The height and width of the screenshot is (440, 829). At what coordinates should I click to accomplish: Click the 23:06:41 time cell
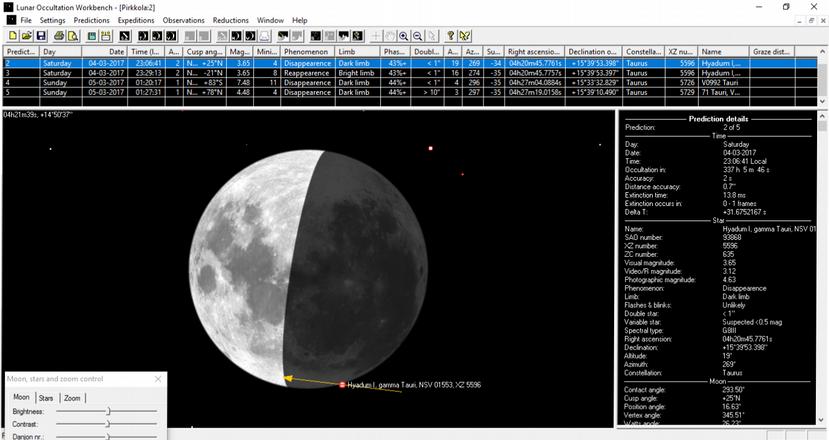tap(145, 63)
